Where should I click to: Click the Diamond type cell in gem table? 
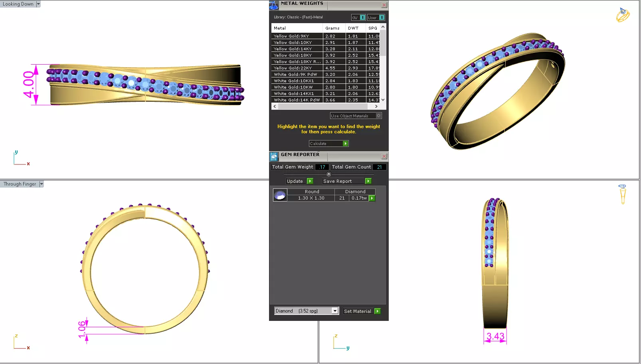point(355,192)
